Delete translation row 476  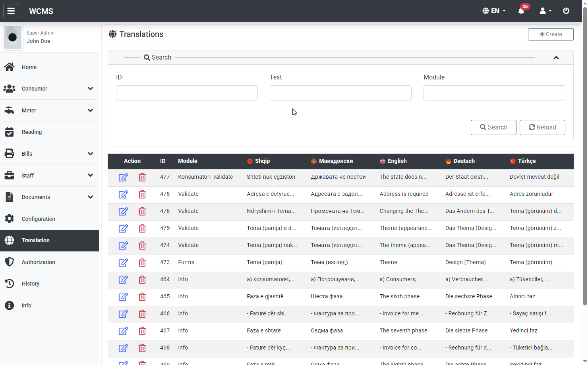click(x=142, y=211)
